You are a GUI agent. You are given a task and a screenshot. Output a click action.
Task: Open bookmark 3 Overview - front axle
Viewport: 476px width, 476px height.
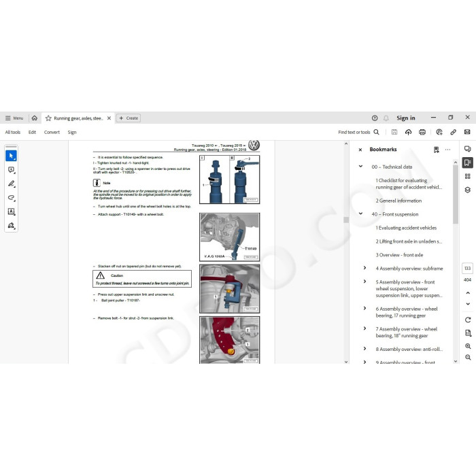click(400, 255)
